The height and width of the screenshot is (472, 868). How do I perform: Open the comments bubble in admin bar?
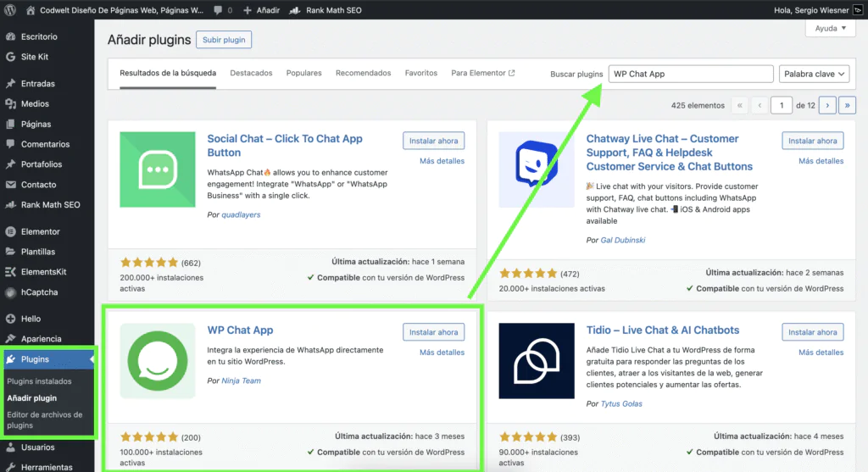point(222,11)
